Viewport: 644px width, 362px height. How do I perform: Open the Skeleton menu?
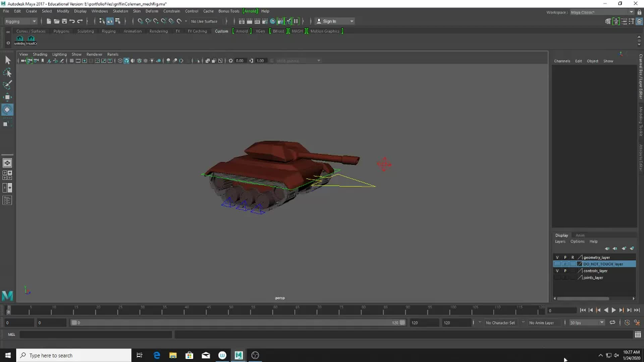(120, 11)
